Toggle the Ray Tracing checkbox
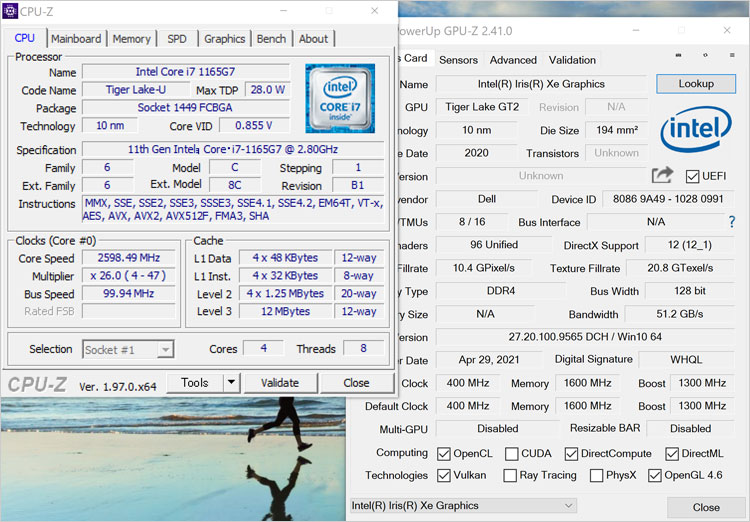The width and height of the screenshot is (750, 522). click(x=510, y=476)
